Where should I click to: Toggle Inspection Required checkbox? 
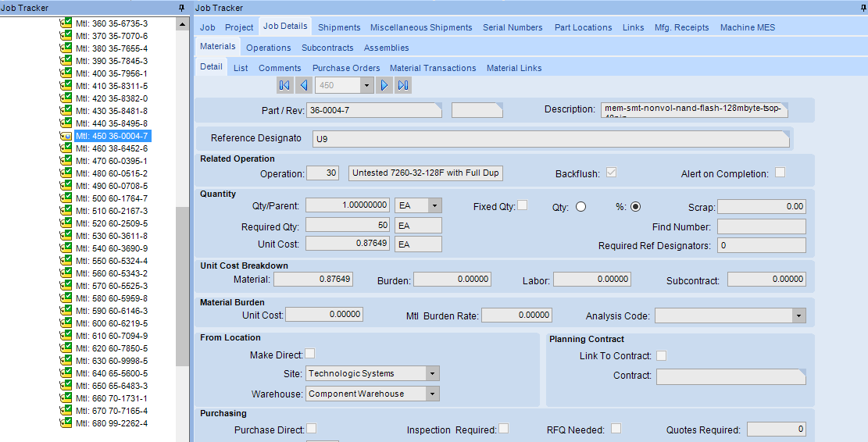(503, 429)
